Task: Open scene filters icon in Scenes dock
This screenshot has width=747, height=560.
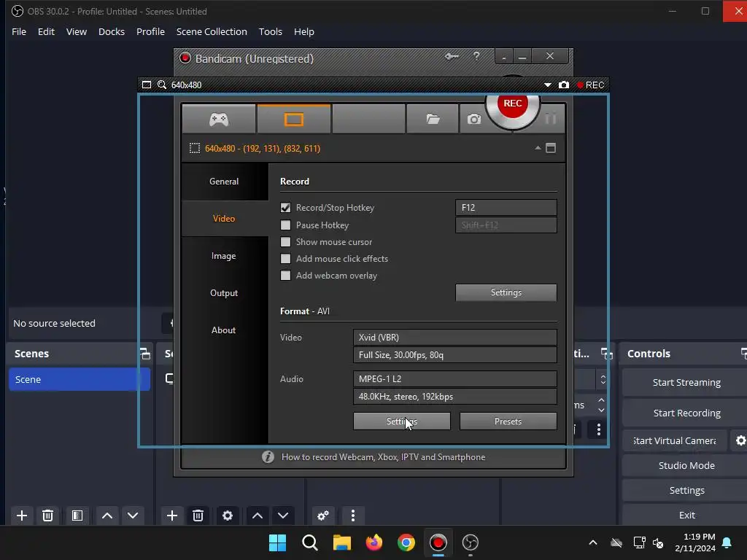Action: 77,516
